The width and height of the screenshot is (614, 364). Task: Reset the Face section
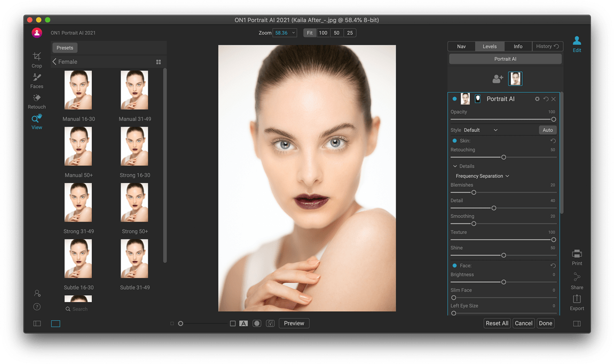pyautogui.click(x=553, y=266)
